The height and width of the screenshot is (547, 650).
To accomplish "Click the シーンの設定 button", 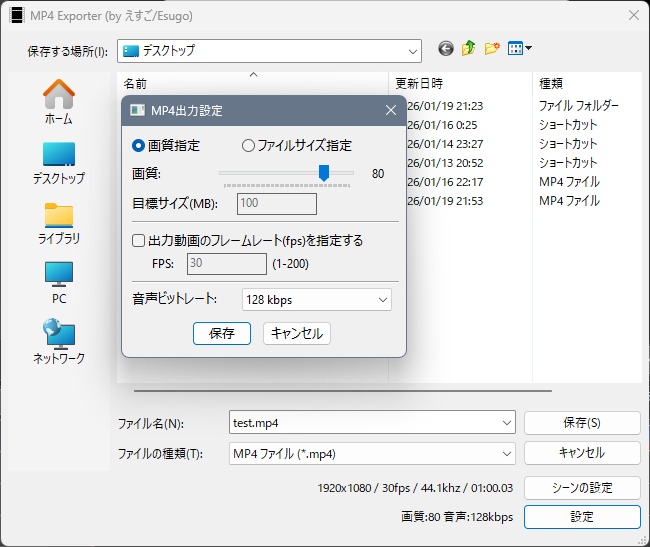I will point(582,487).
